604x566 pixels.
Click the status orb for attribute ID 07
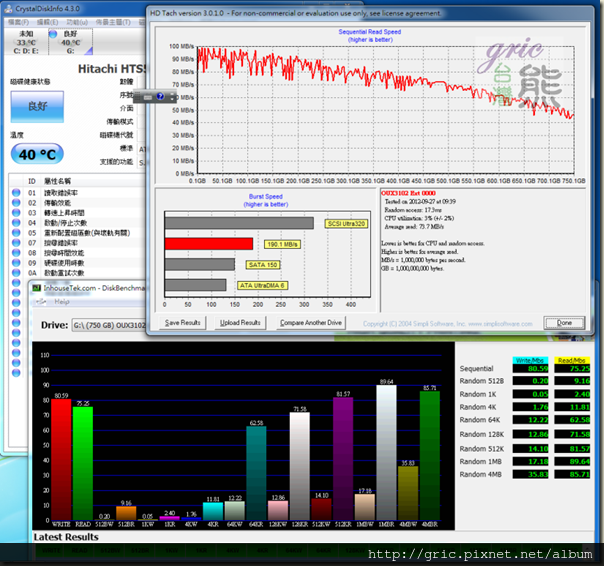click(x=16, y=243)
